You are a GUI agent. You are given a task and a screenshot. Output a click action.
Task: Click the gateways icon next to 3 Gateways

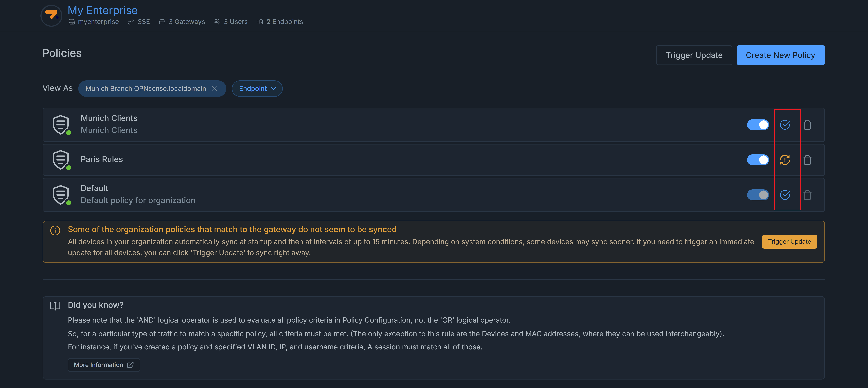[x=162, y=22]
